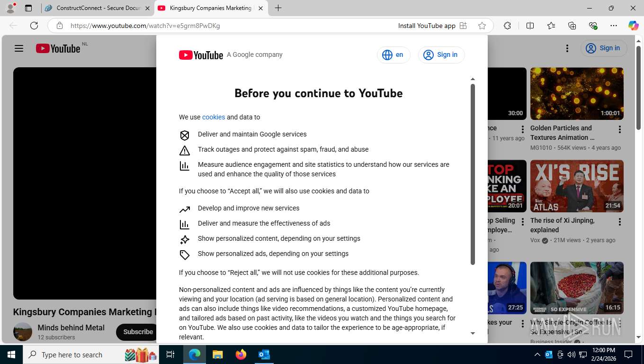Click title The rise of Xi Jinping, explained
This screenshot has height=364, width=644.
point(562,225)
